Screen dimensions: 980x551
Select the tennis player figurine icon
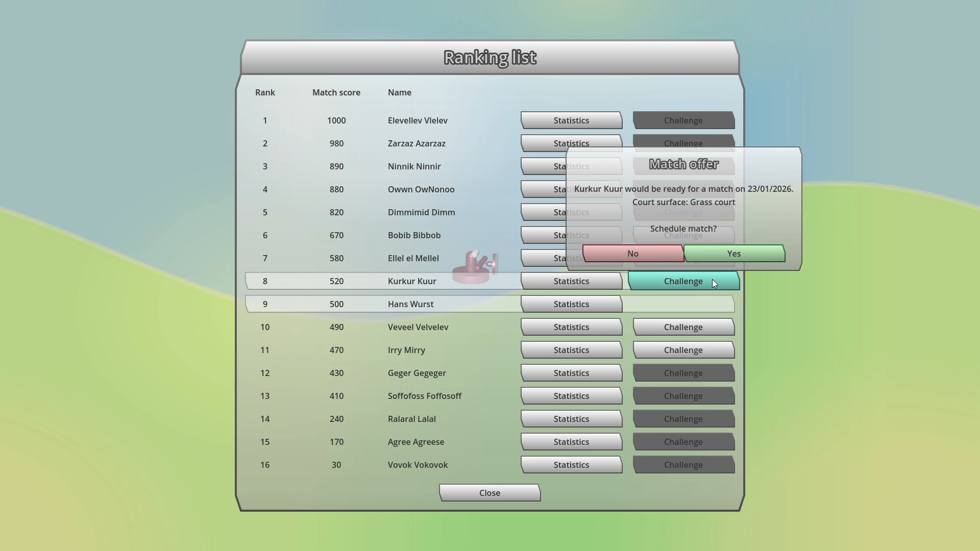point(476,265)
